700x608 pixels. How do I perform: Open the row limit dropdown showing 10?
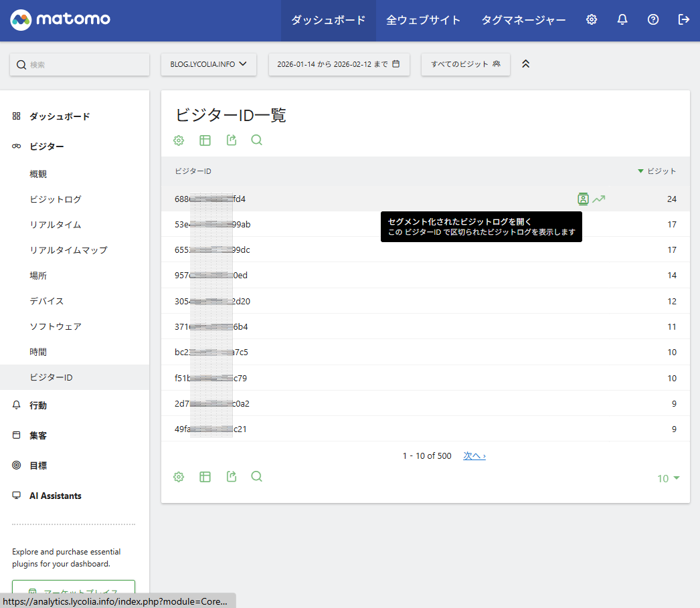668,478
